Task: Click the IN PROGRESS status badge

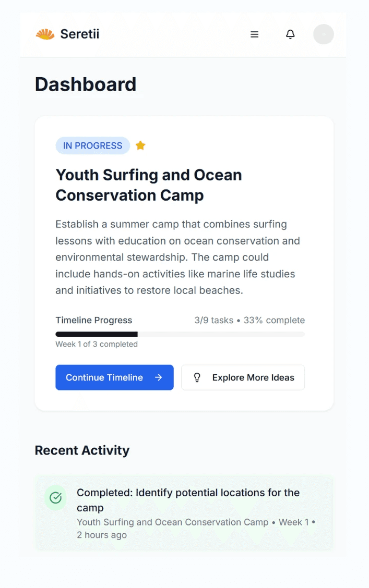Action: pyautogui.click(x=93, y=145)
